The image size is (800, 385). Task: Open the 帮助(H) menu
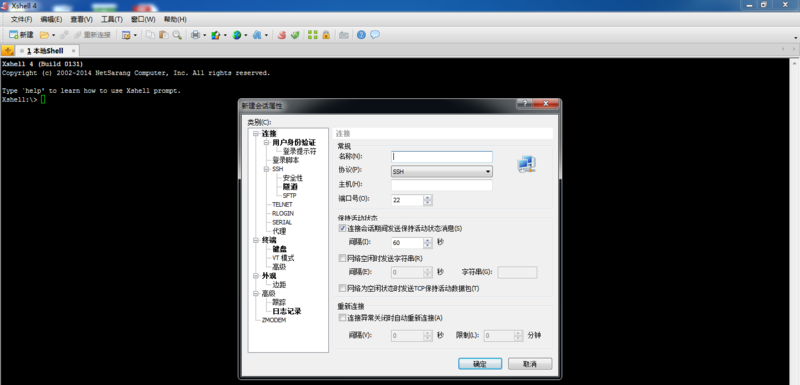click(175, 19)
